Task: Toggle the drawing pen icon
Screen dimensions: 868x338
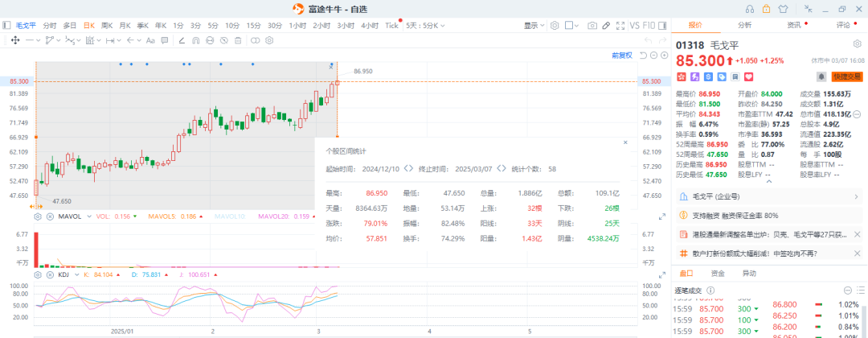Action: tap(606, 26)
